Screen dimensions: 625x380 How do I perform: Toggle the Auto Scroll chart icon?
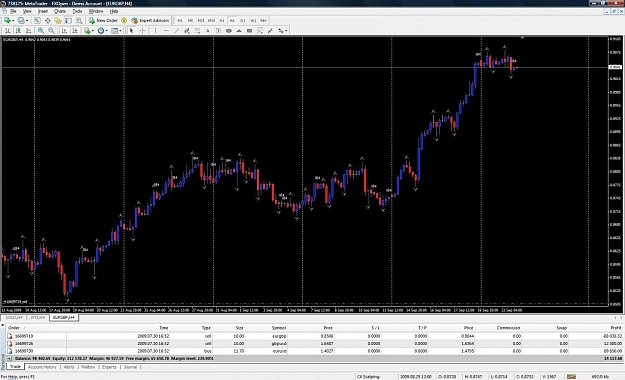pos(64,31)
